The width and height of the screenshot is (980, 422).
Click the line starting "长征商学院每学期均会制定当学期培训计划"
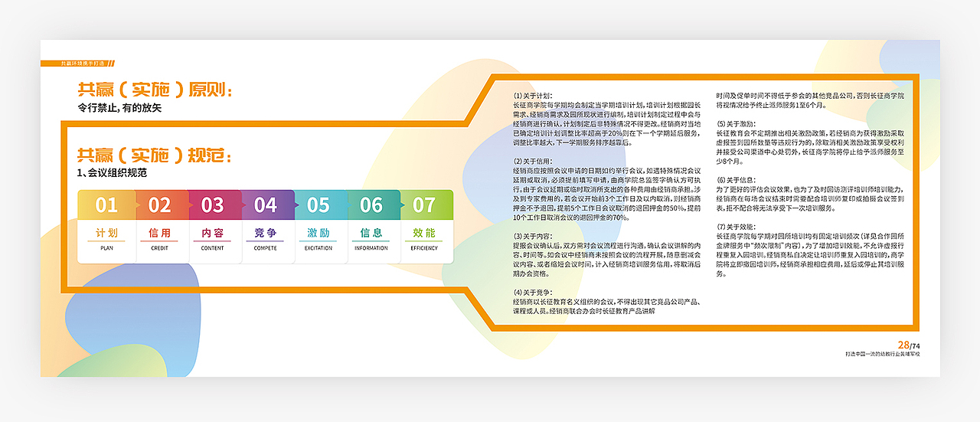(x=607, y=105)
